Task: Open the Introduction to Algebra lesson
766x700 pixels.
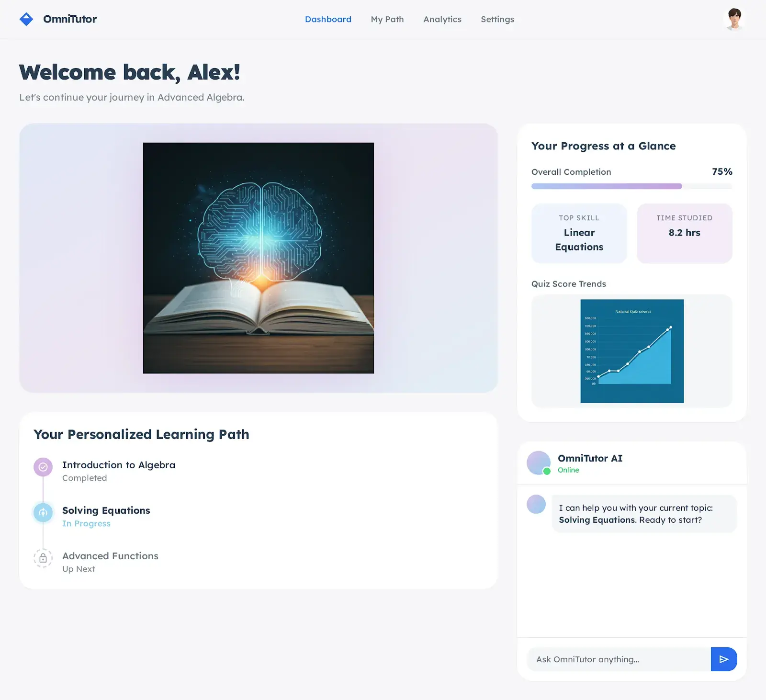Action: click(119, 465)
